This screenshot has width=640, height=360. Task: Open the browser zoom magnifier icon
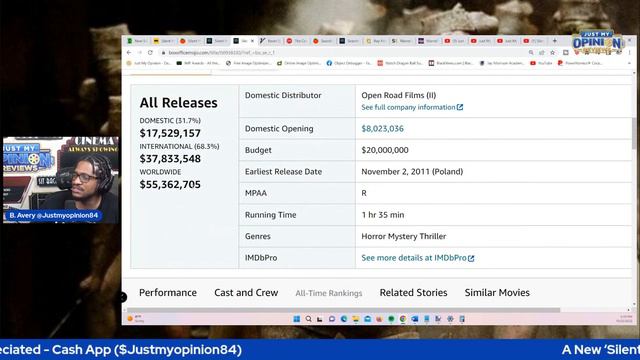(x=531, y=53)
